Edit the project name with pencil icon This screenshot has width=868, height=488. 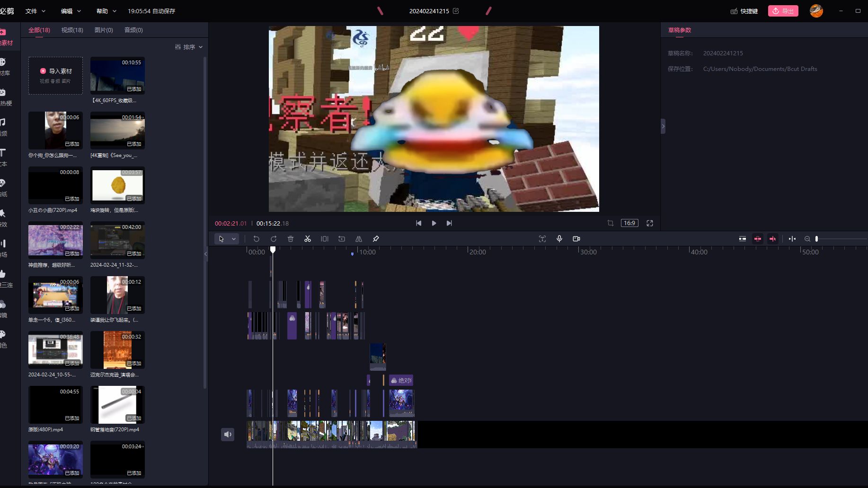[456, 11]
